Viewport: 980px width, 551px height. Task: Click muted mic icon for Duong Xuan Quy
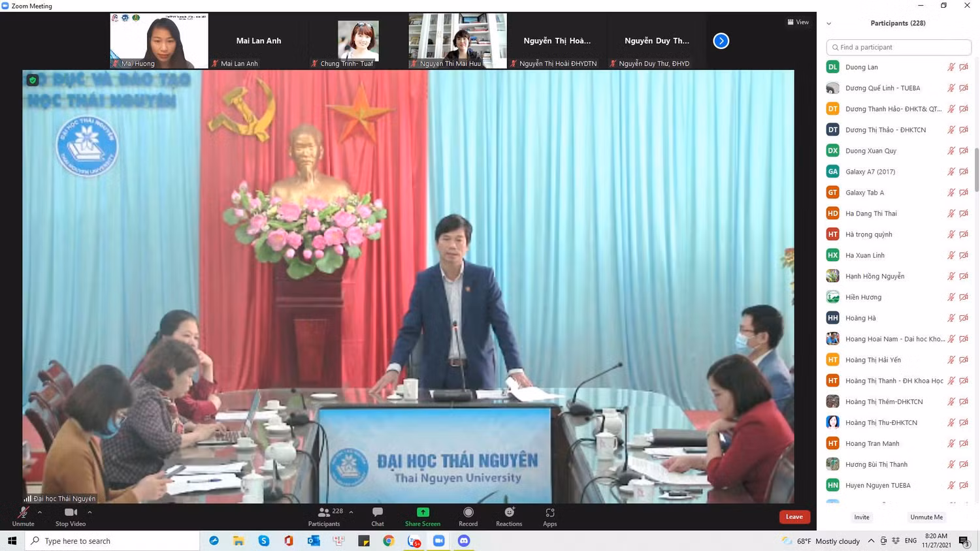pos(951,151)
